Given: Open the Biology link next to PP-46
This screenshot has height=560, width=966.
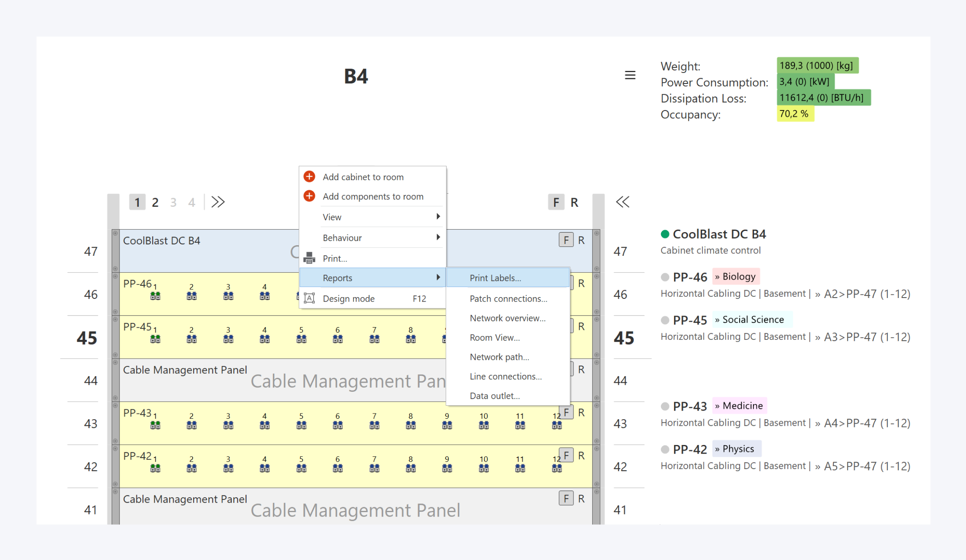Looking at the screenshot, I should tap(736, 276).
